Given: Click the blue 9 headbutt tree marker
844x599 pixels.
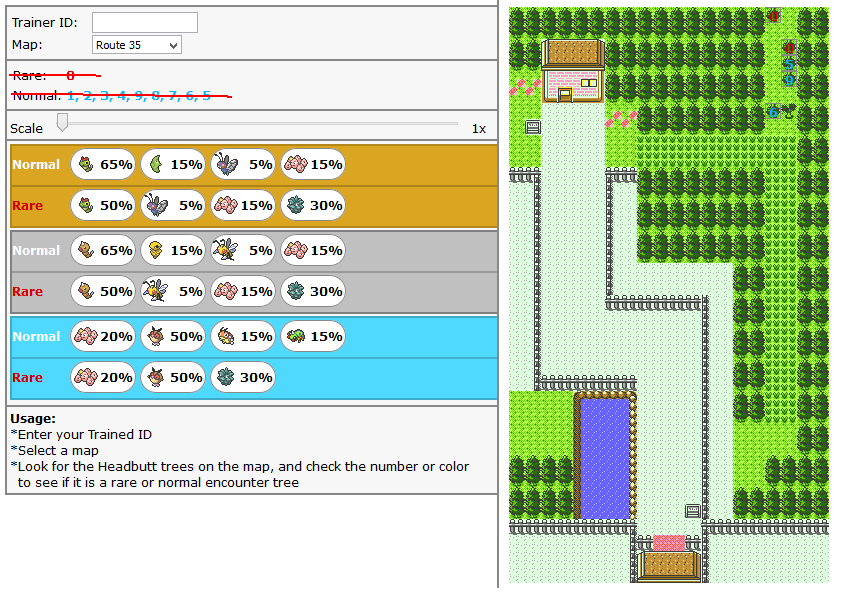Looking at the screenshot, I should (789, 80).
